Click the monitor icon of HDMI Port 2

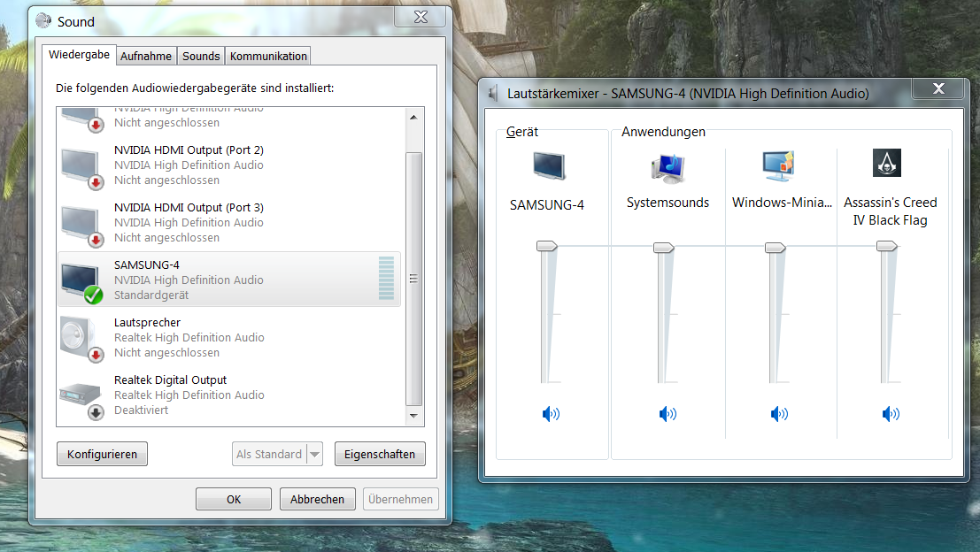[81, 167]
